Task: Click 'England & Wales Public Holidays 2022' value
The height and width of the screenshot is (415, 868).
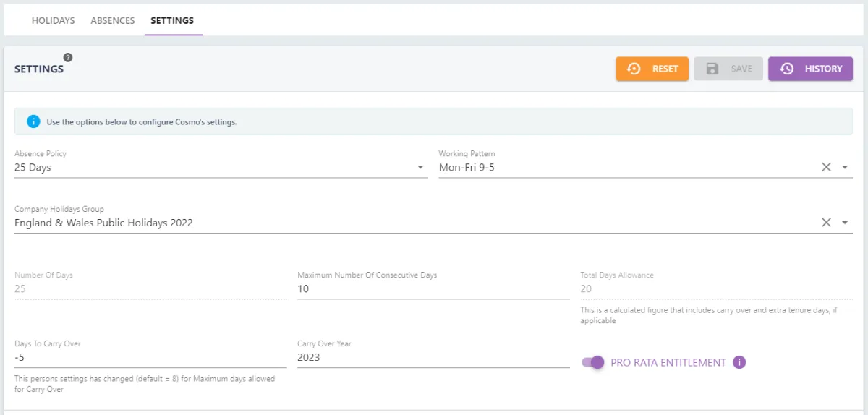Action: coord(103,223)
